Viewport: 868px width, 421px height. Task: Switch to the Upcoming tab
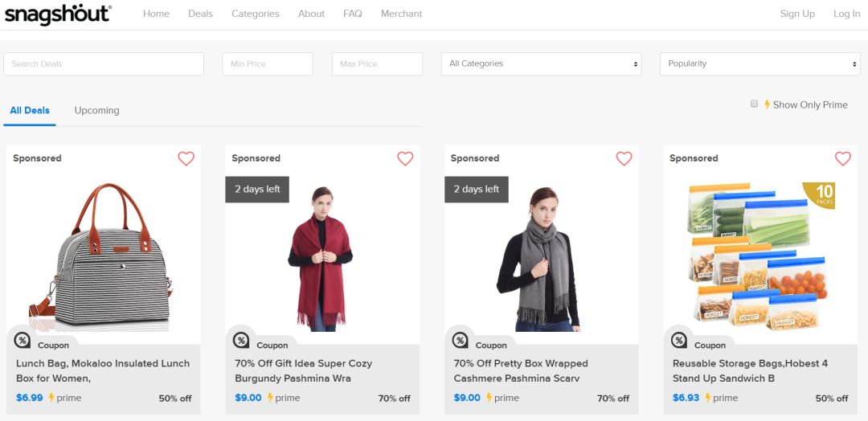click(x=96, y=110)
